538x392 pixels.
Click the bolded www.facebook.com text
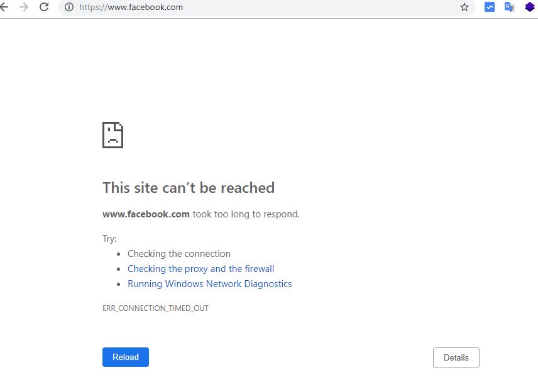145,214
